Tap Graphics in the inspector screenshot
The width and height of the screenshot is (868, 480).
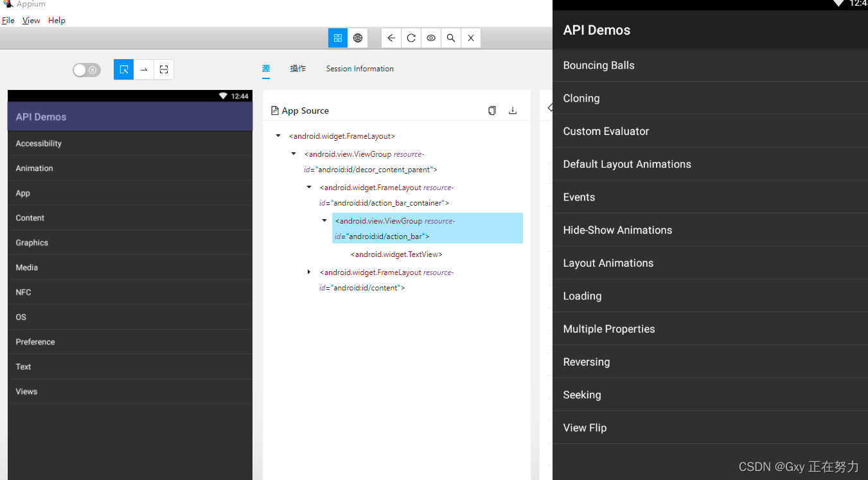tap(130, 243)
